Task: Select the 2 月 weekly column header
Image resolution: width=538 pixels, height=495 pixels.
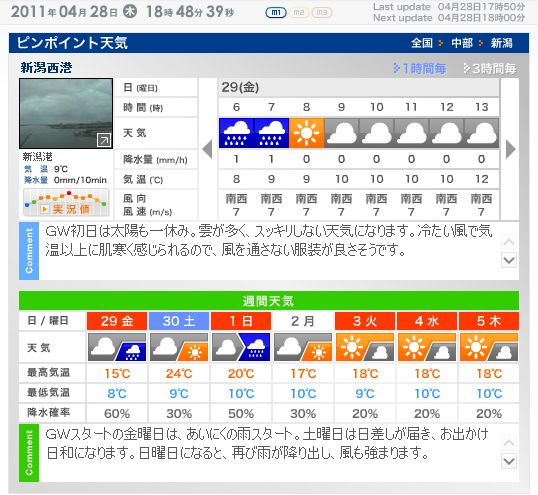Action: click(303, 321)
